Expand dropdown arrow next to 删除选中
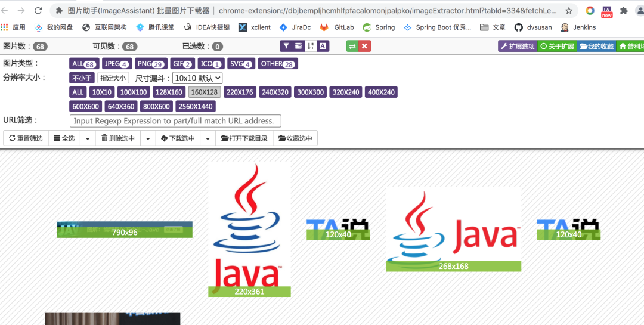Screen dimensions: 644x325 point(148,138)
